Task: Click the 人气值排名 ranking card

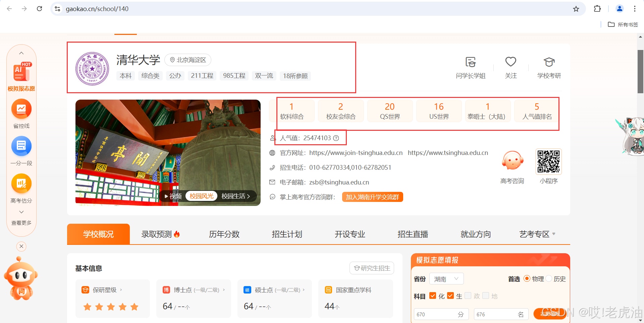Action: click(x=537, y=111)
